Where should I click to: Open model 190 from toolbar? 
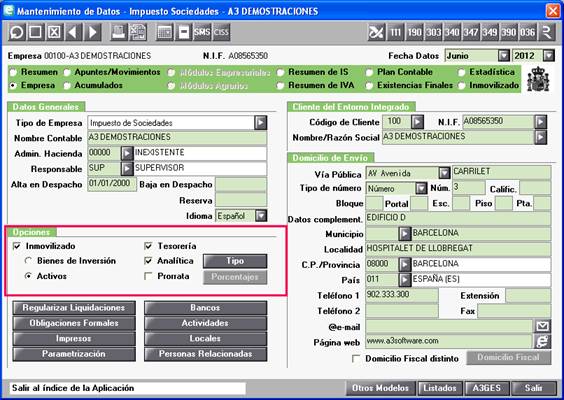[414, 32]
